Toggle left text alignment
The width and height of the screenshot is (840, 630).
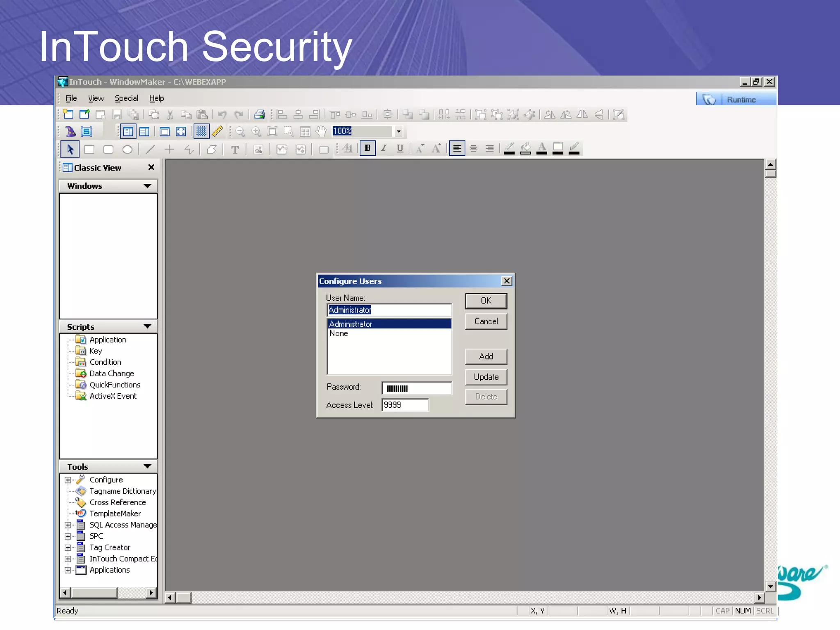coord(457,148)
